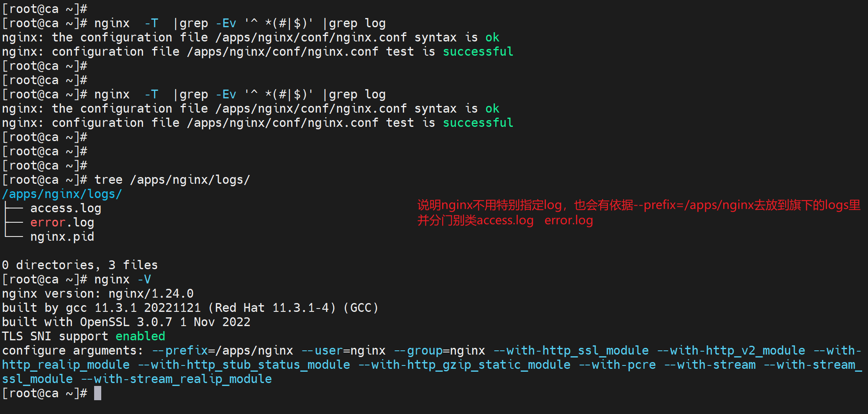This screenshot has width=868, height=414.
Task: Click the --with-http_v2_module argument
Action: tap(731, 350)
